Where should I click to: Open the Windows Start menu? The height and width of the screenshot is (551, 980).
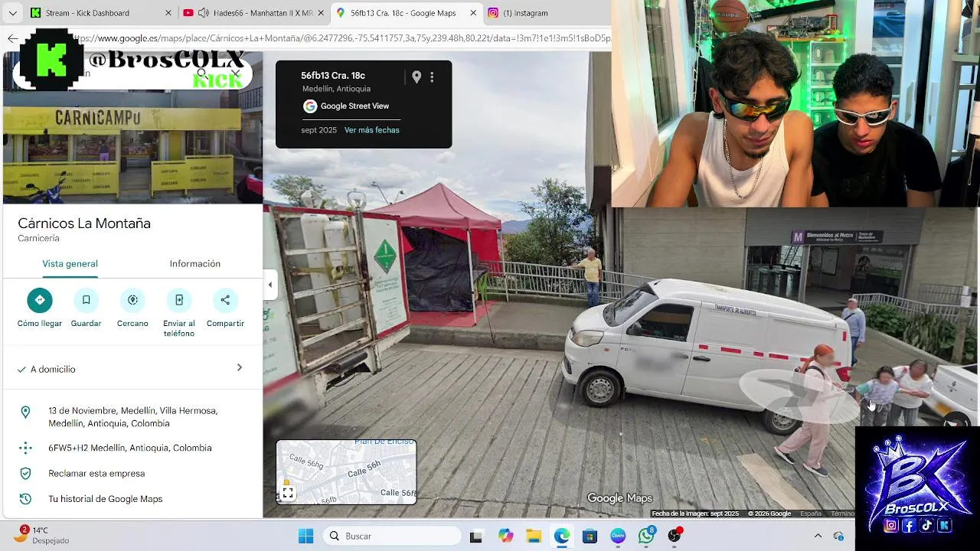(305, 536)
